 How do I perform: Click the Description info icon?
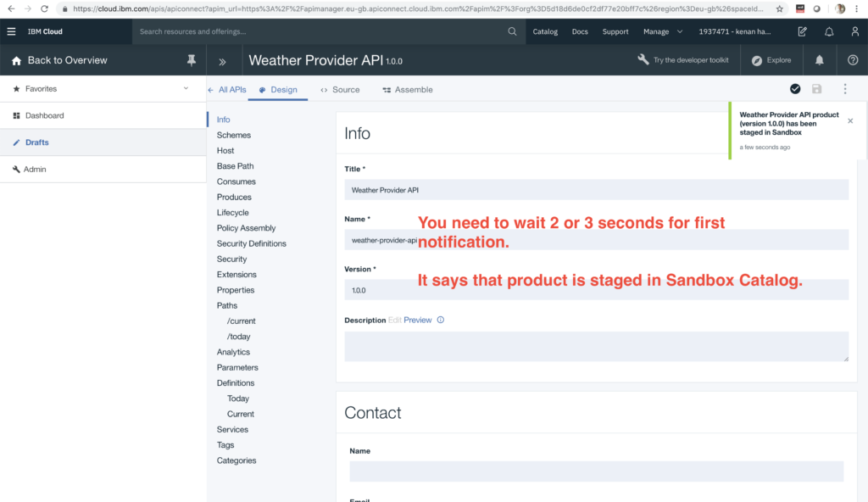441,320
